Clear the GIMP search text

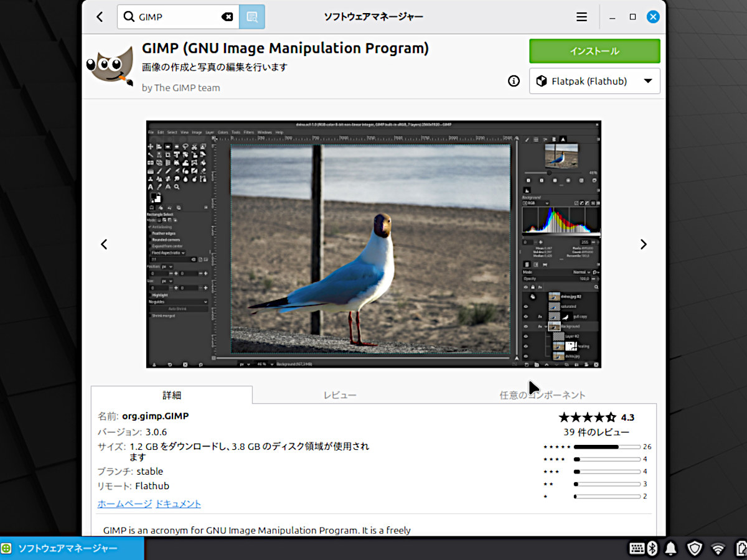tap(227, 17)
